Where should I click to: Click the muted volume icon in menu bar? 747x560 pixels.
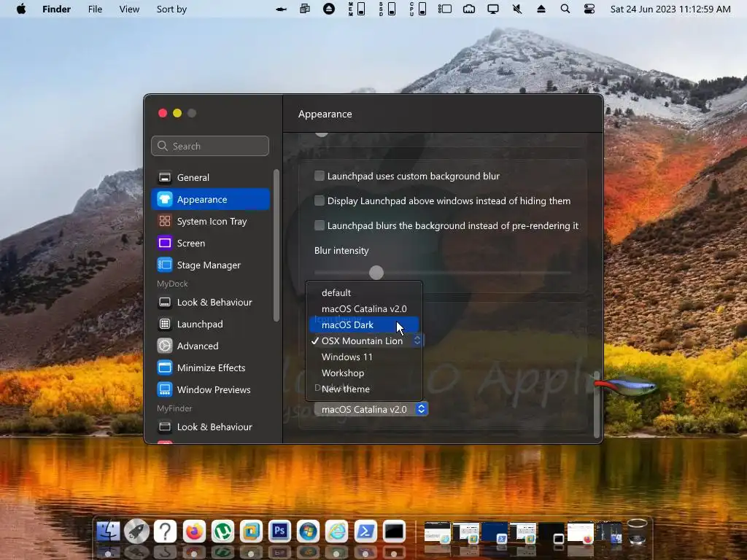tap(517, 9)
